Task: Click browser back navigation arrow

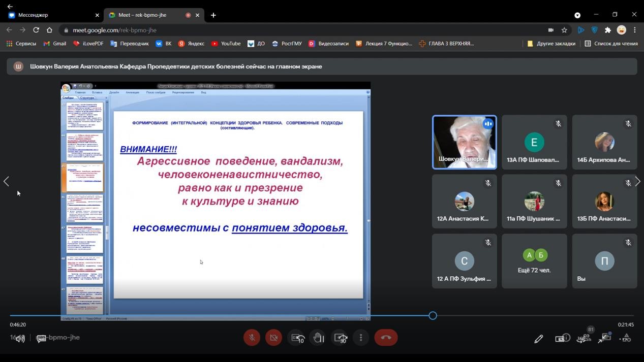Action: [x=9, y=30]
